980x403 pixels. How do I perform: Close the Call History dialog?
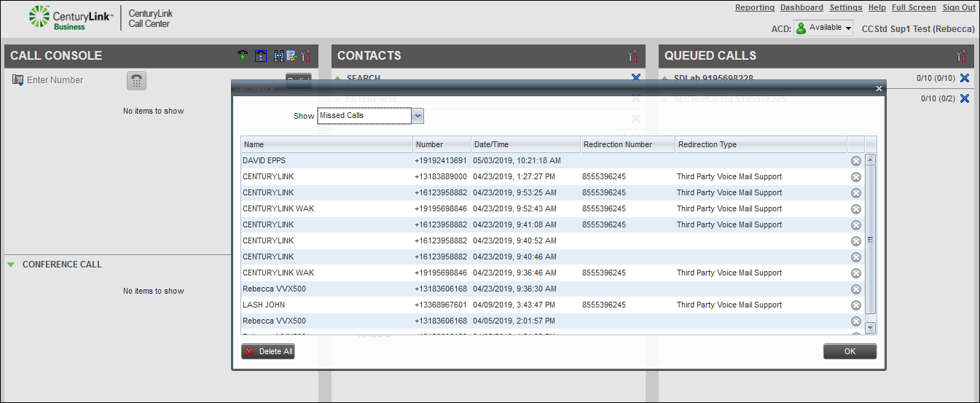[x=879, y=88]
